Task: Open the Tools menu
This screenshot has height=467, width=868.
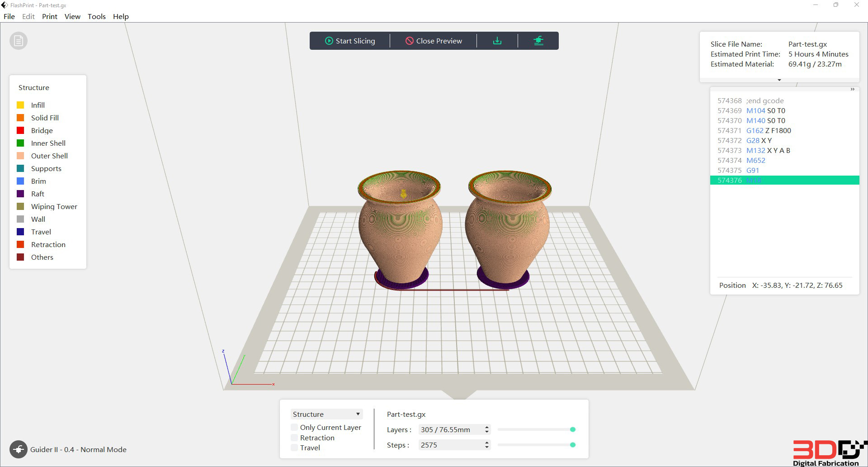Action: coord(97,16)
